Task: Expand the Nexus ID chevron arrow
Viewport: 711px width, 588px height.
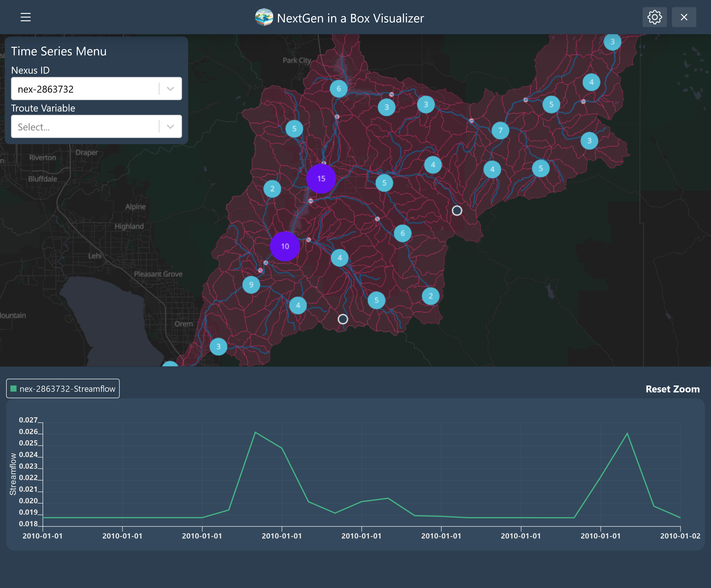Action: click(170, 89)
